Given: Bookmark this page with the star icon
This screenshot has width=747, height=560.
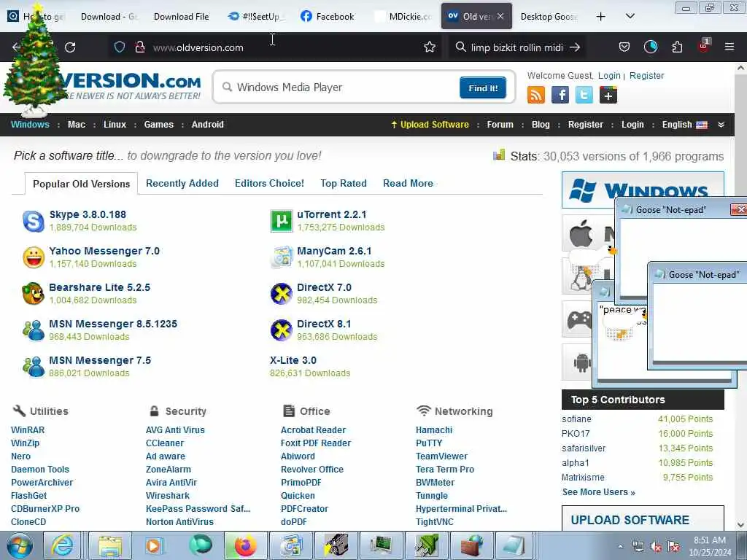Looking at the screenshot, I should pyautogui.click(x=430, y=47).
